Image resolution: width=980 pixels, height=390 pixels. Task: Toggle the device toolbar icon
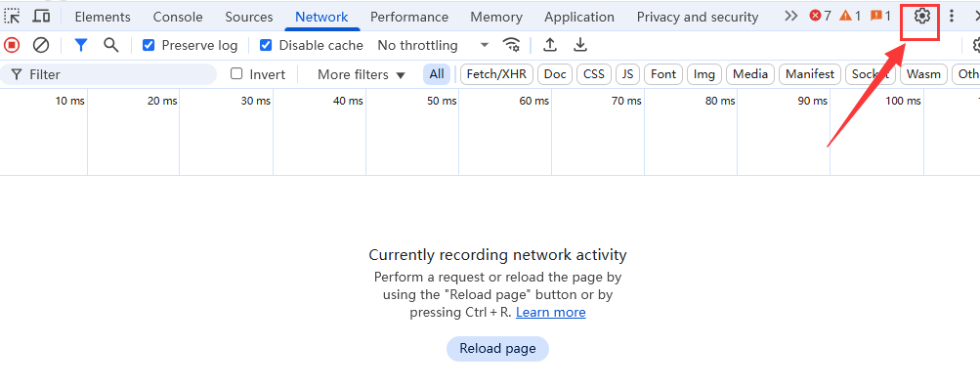coord(42,17)
